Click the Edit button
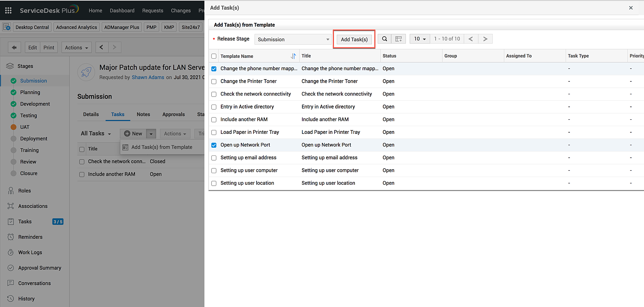 tap(33, 47)
